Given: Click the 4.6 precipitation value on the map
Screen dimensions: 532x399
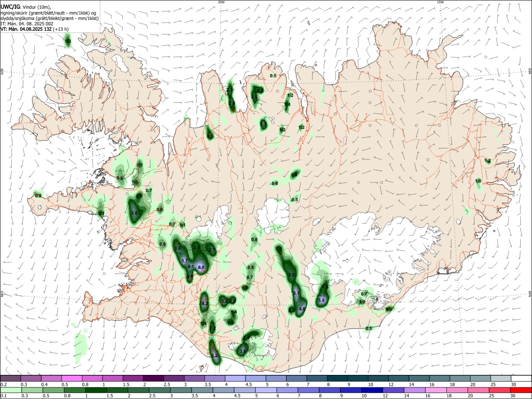Looking at the screenshot, I should click(x=302, y=309).
